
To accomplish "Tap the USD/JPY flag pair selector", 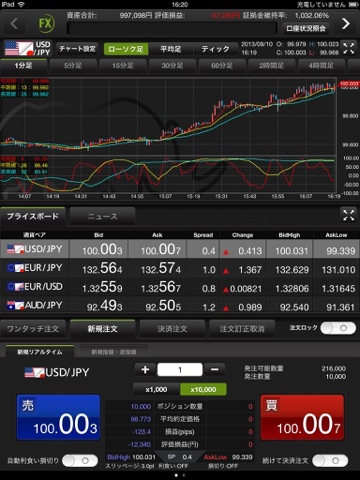I will [x=28, y=49].
